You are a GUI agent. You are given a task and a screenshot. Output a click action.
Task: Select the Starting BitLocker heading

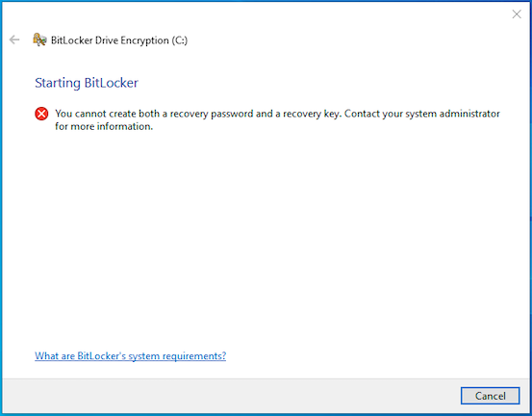coord(87,83)
